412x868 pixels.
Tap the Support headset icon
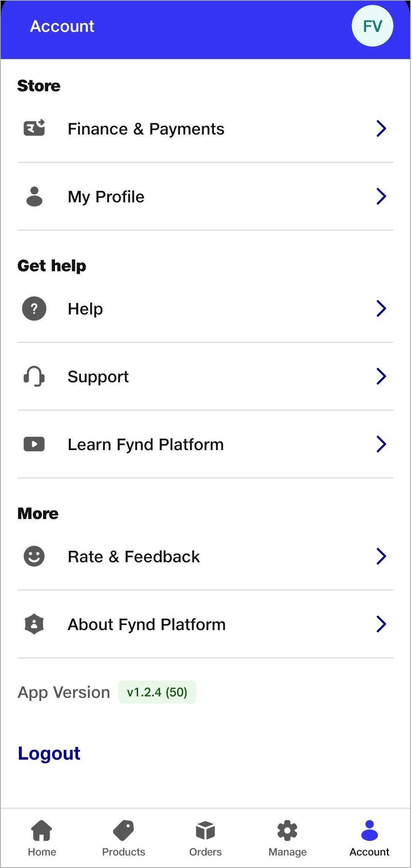[x=34, y=376]
